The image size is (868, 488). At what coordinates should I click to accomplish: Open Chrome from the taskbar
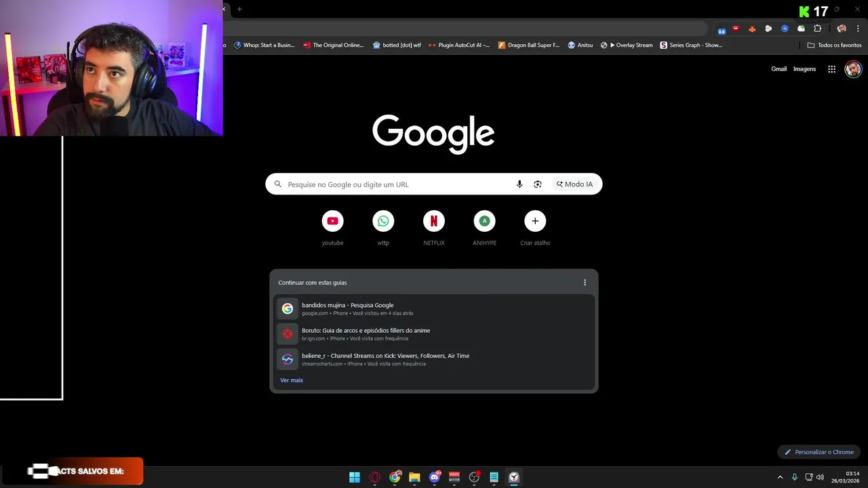pos(395,477)
